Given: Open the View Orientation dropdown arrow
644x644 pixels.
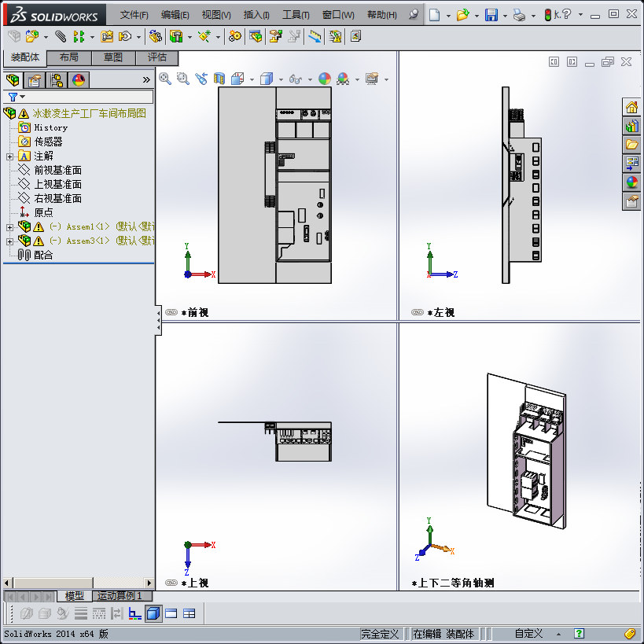Looking at the screenshot, I should coord(252,79).
